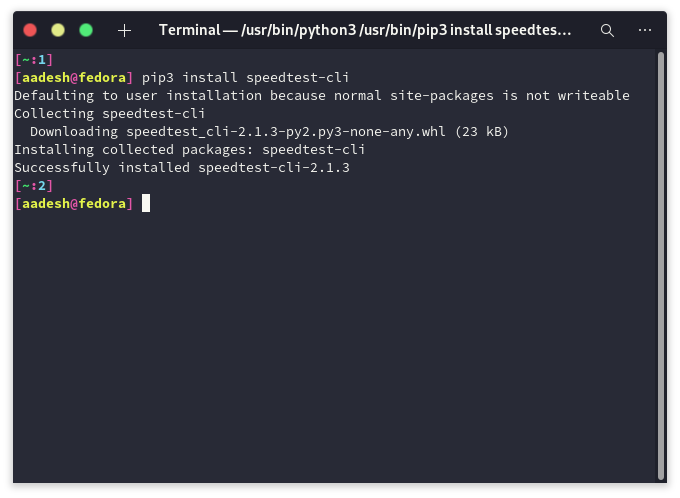Click aadesh@fedora prompt beside the cursor
The width and height of the screenshot is (680, 498).
coord(73,204)
